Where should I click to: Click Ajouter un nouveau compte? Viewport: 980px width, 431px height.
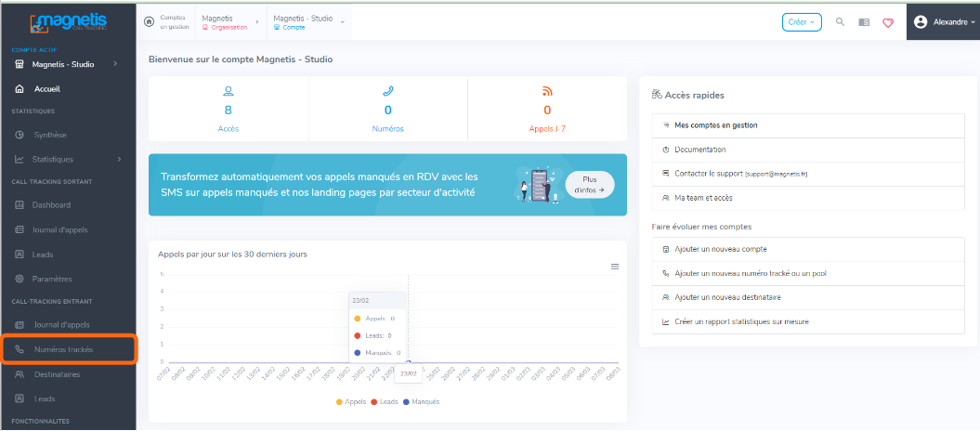click(x=808, y=249)
